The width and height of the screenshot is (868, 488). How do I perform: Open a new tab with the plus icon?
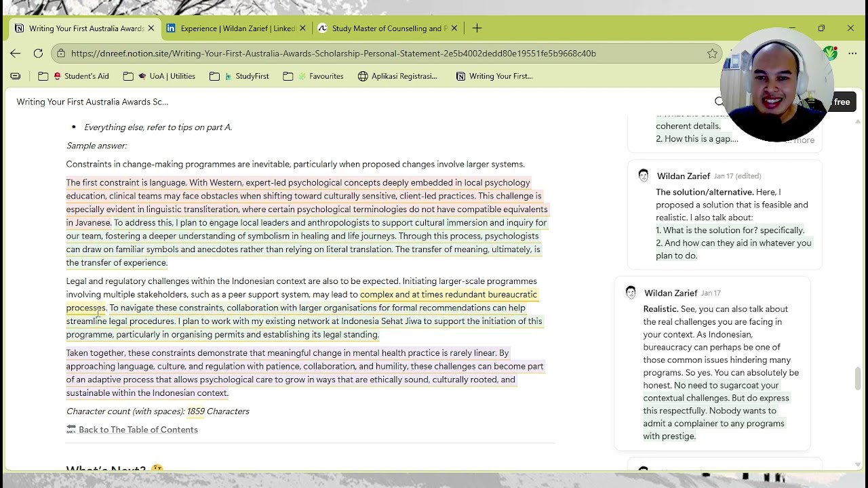tap(477, 28)
